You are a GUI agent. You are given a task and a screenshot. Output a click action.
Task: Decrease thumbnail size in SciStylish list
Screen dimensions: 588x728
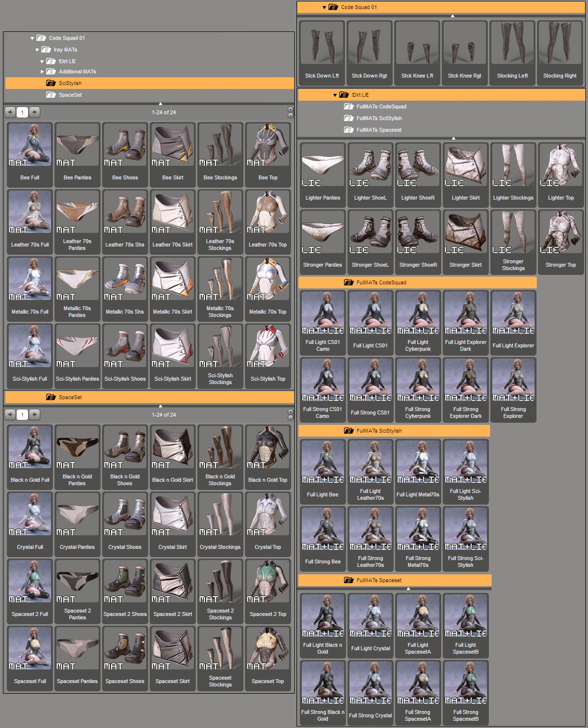(290, 115)
